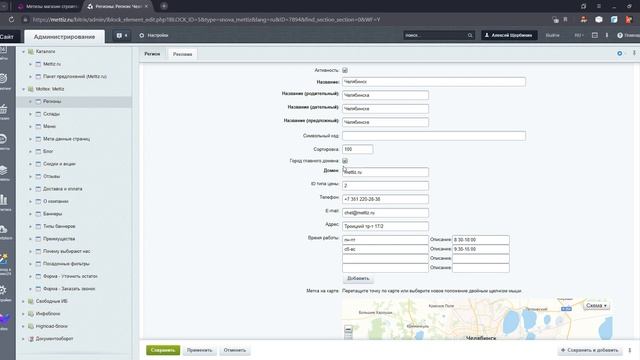The image size is (640, 360).
Task: Select Регионы in the tree
Action: [x=52, y=101]
